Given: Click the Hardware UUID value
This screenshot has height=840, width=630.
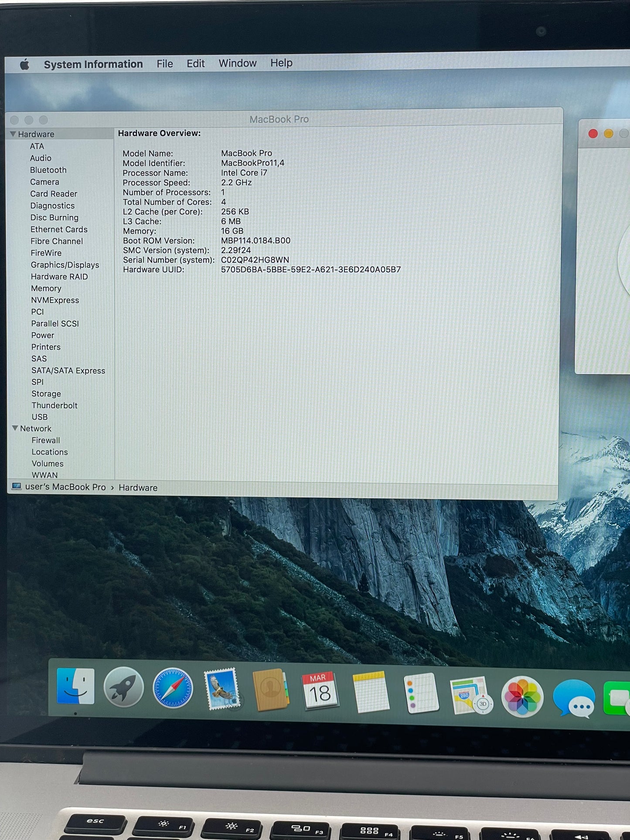Looking at the screenshot, I should point(311,269).
